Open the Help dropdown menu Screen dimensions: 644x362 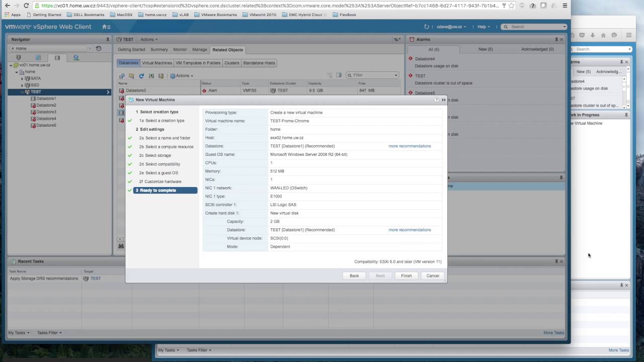(484, 27)
